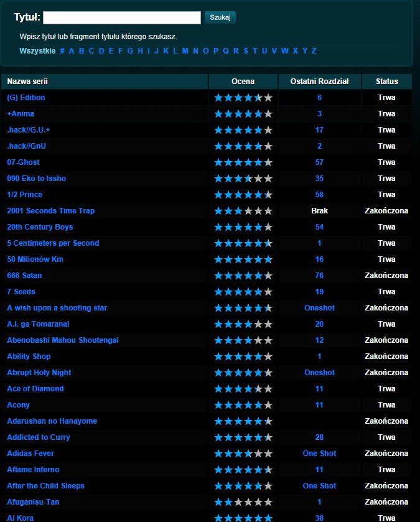
Task: Select the Wszystkie alphabet filter
Action: (37, 51)
